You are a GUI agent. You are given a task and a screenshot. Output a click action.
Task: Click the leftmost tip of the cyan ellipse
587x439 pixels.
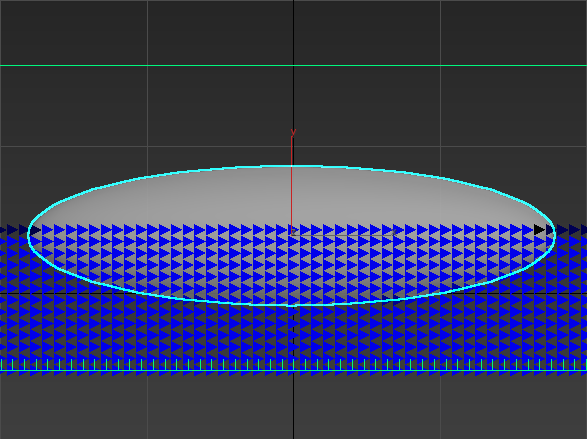tap(28, 234)
